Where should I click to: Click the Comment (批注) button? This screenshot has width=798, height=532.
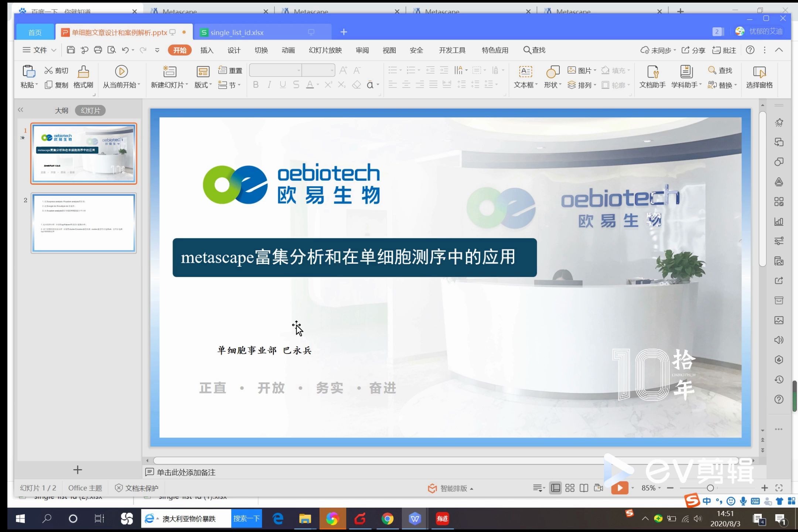(724, 50)
